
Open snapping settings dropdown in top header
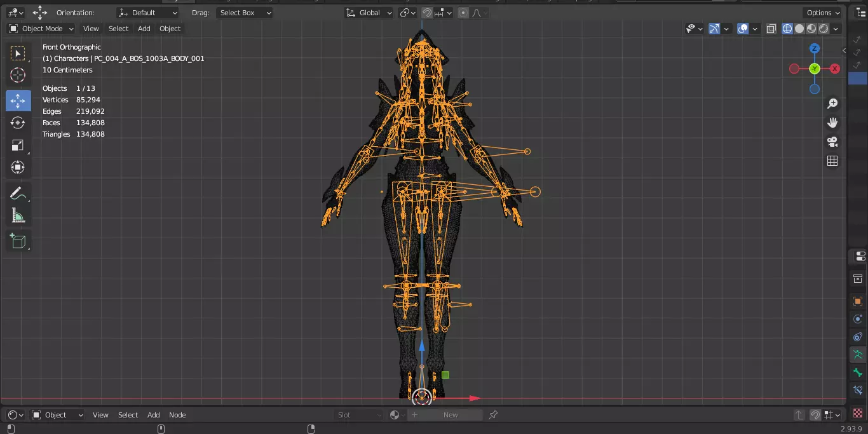[x=444, y=13]
